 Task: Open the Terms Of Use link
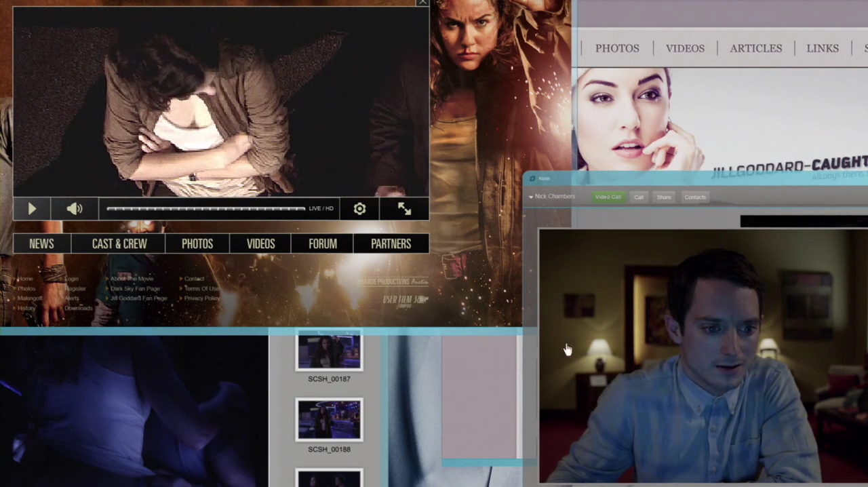tap(201, 289)
